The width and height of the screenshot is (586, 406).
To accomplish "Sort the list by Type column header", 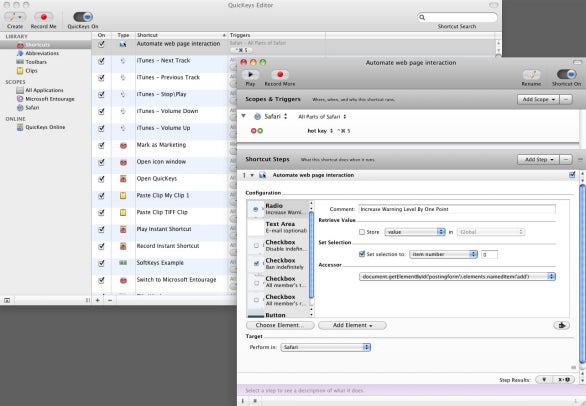I will 123,35.
